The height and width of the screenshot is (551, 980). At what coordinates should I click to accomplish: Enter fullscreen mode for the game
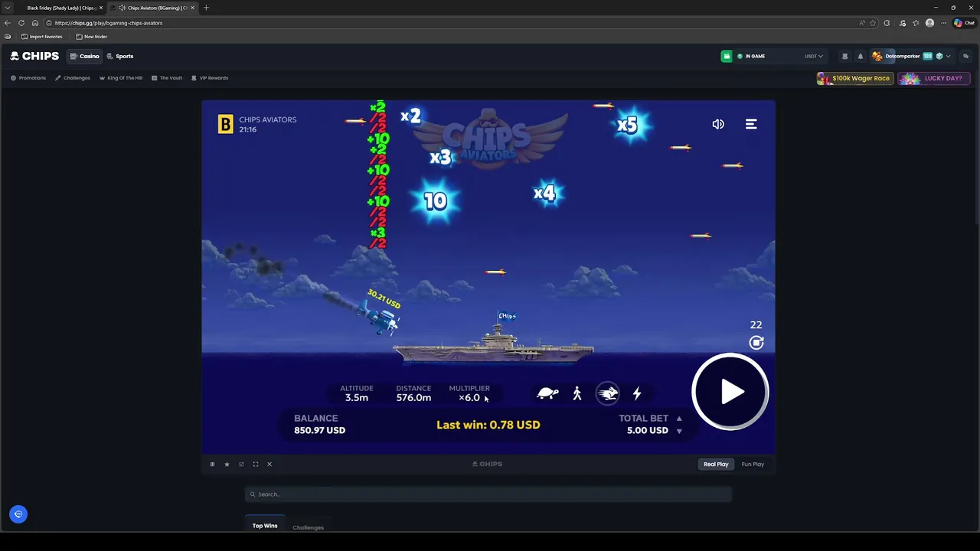pos(256,464)
